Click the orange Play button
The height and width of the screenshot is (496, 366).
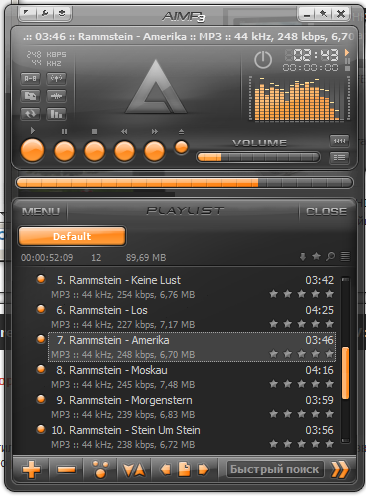(32, 151)
